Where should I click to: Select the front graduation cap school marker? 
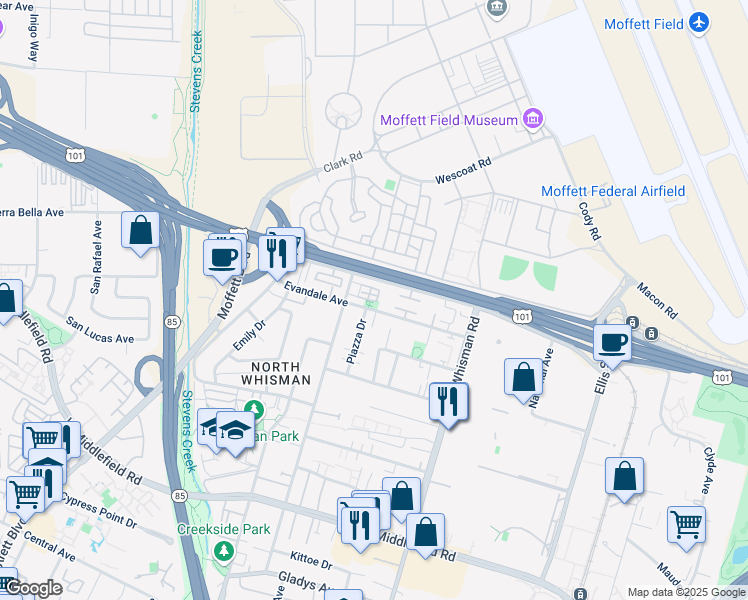[x=235, y=434]
